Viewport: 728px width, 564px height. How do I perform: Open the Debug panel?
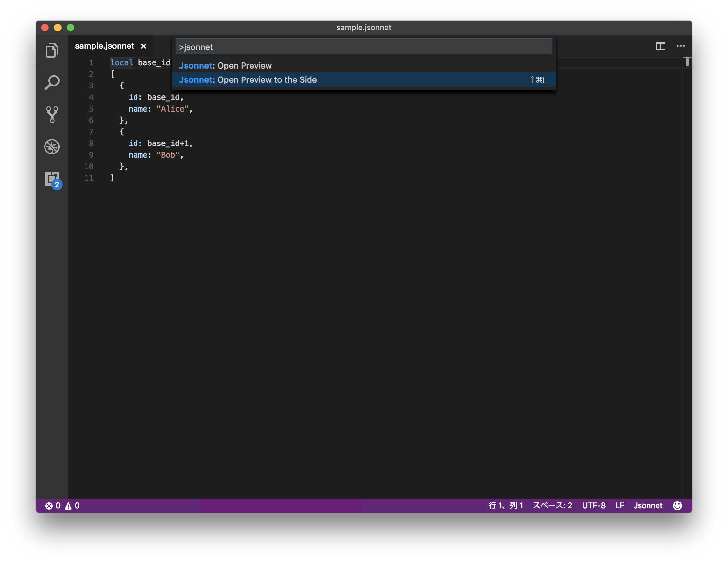[x=52, y=147]
